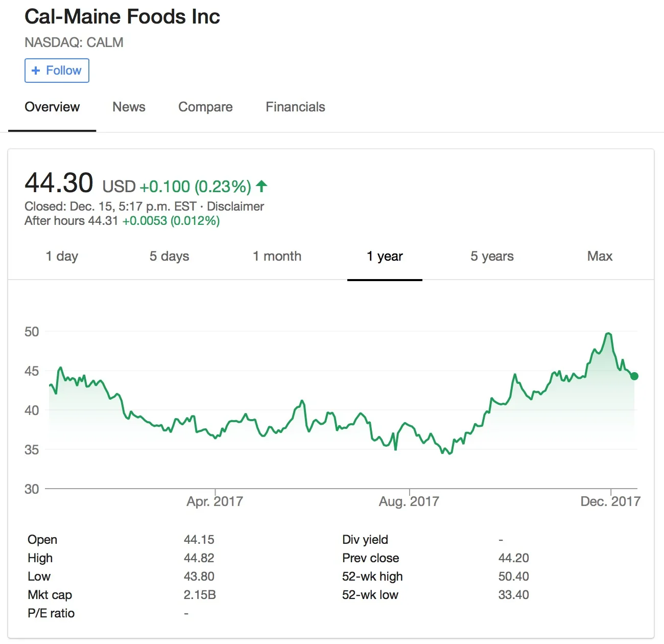The height and width of the screenshot is (644, 664).
Task: Click the green current price dot
Action: 634,376
